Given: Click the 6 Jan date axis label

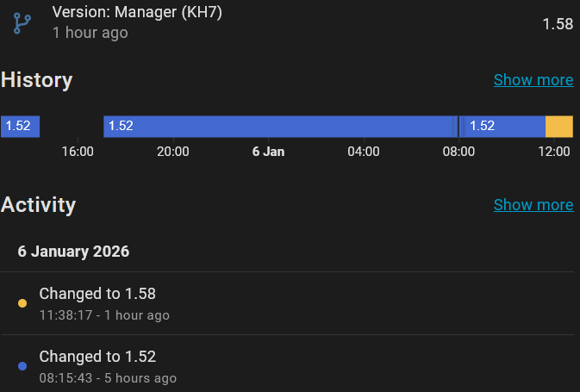Looking at the screenshot, I should click(x=268, y=152).
